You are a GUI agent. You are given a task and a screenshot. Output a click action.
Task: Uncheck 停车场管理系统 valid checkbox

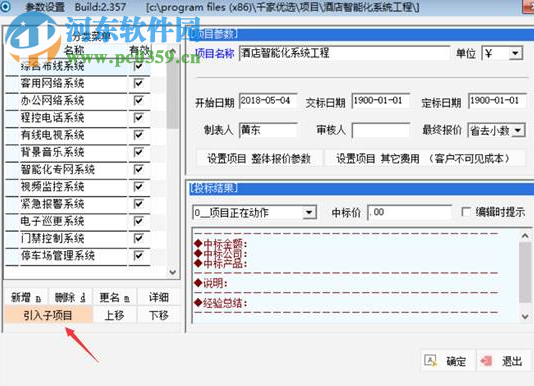138,256
